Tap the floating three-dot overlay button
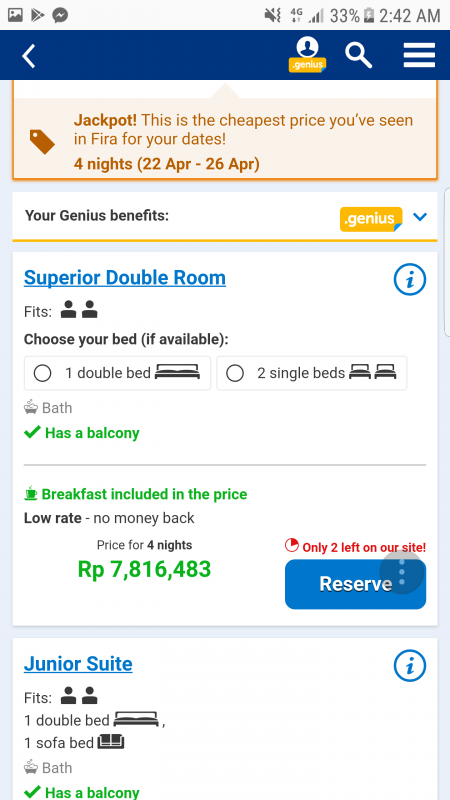This screenshot has height=800, width=450. (x=402, y=572)
